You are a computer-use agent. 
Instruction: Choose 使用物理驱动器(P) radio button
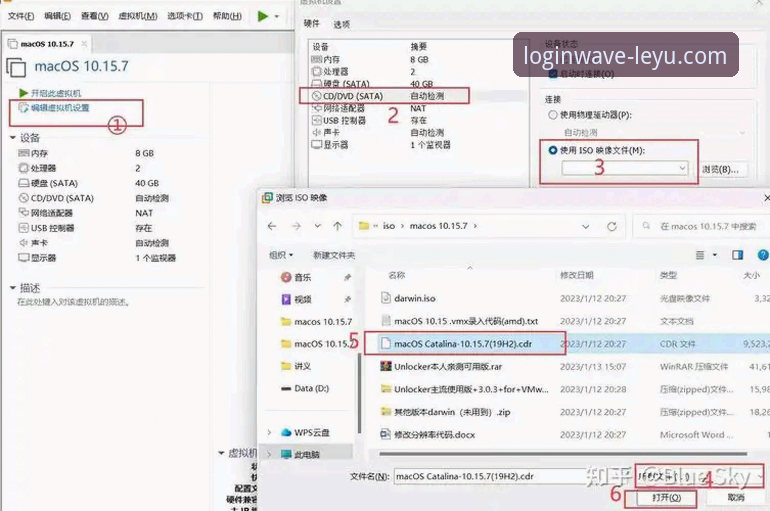(x=552, y=115)
